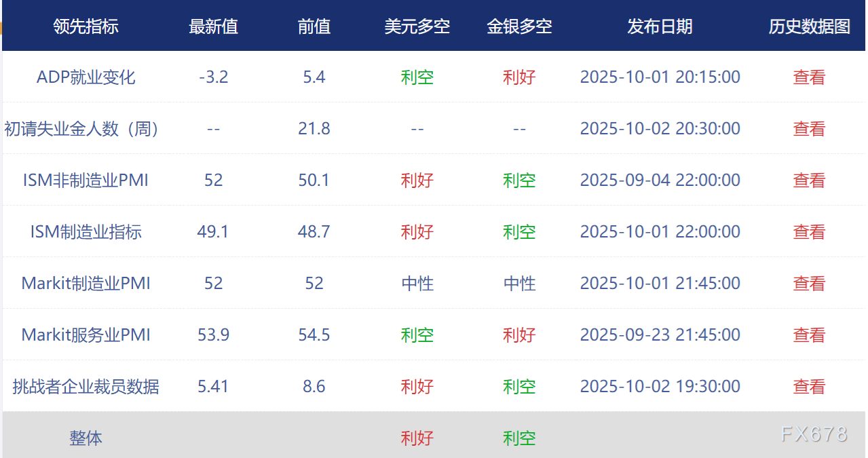
Task: Select the 金银多空 column header
Action: pyautogui.click(x=519, y=26)
